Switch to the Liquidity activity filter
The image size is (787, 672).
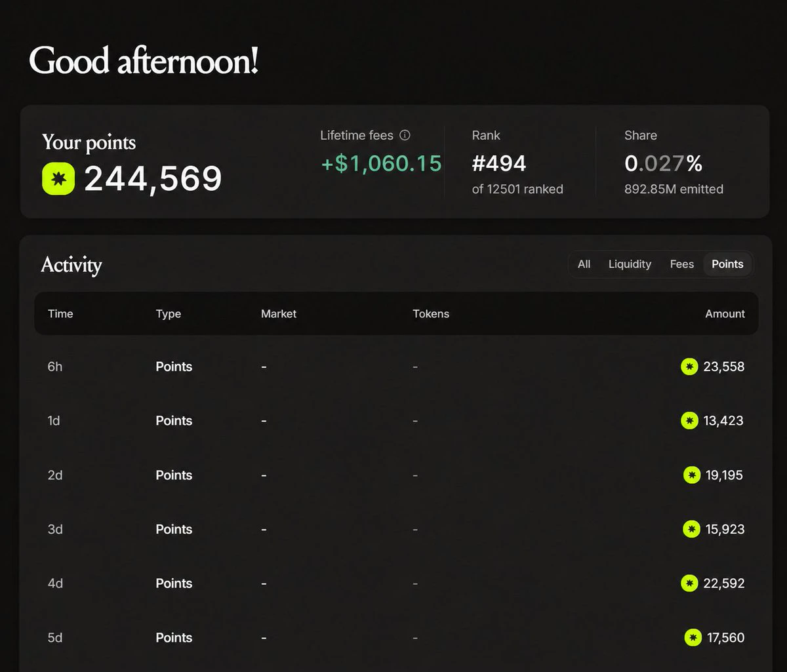[x=630, y=264]
